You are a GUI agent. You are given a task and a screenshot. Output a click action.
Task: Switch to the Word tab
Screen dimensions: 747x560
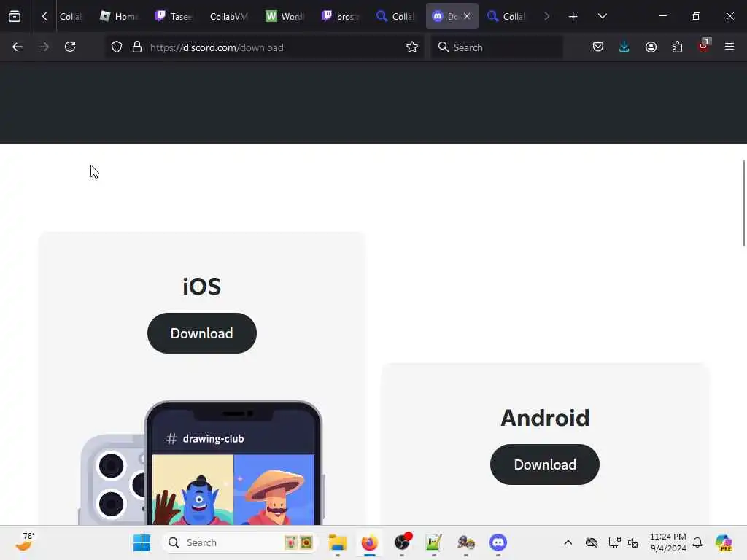[x=285, y=17]
